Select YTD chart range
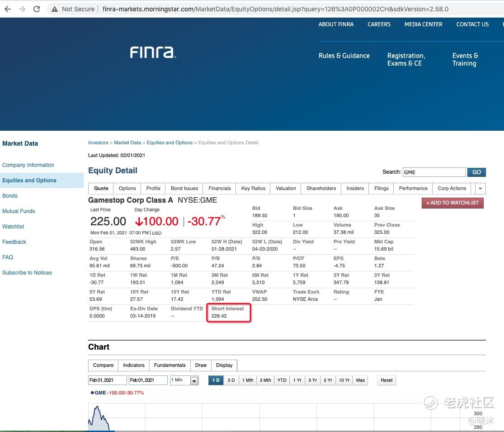The image size is (504, 432). click(x=282, y=380)
